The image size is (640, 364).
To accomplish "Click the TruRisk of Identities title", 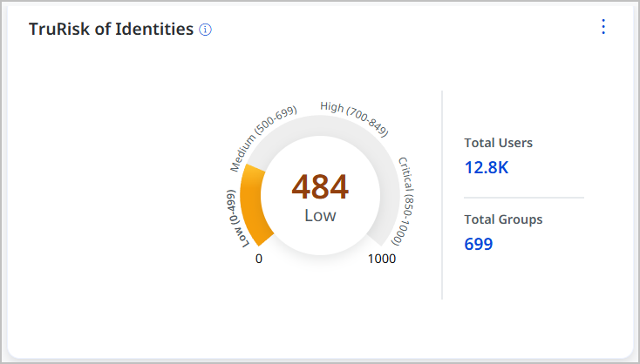I will click(111, 30).
